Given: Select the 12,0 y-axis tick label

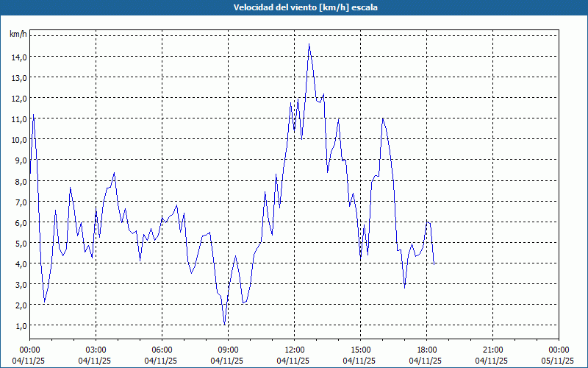Looking at the screenshot, I should 19,98.
